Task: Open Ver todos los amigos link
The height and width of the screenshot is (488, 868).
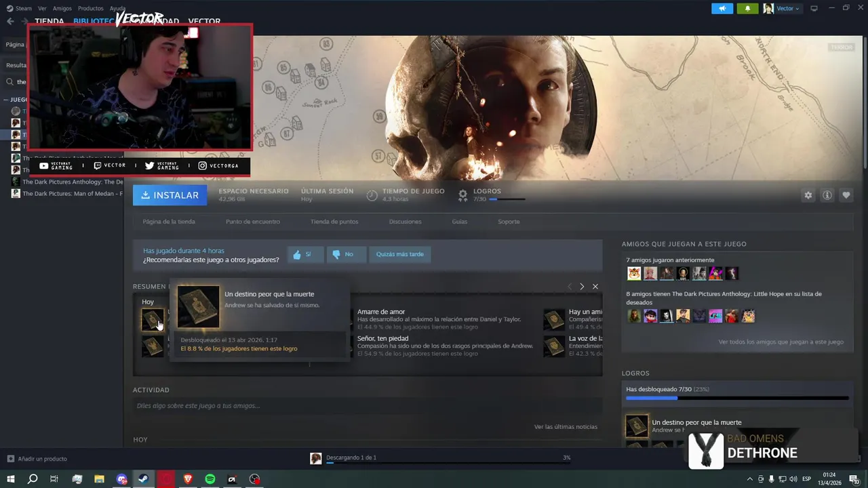Action: (x=781, y=342)
